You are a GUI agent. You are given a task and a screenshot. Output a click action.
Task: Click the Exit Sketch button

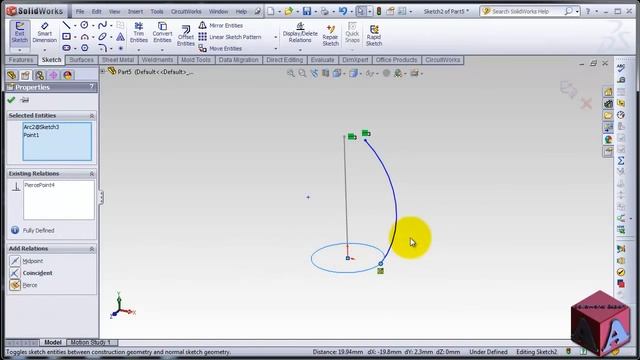coord(20,33)
